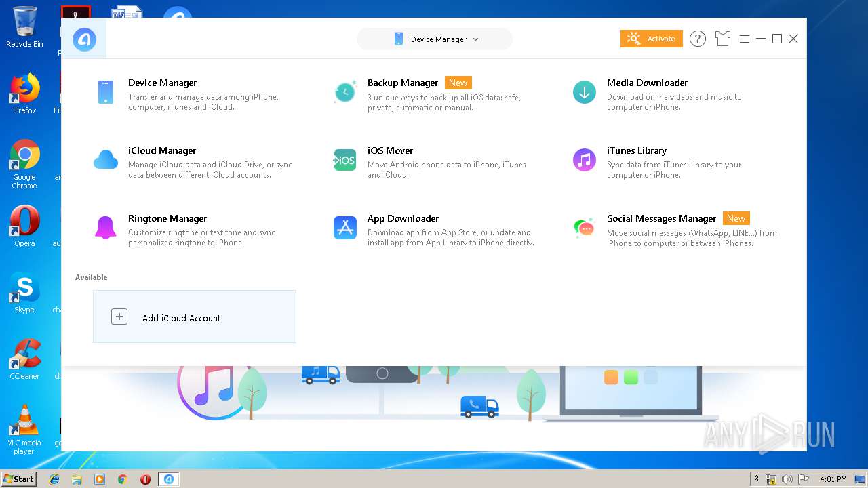868x488 pixels.
Task: Open the Social Messages Manager chat icon
Action: (584, 228)
